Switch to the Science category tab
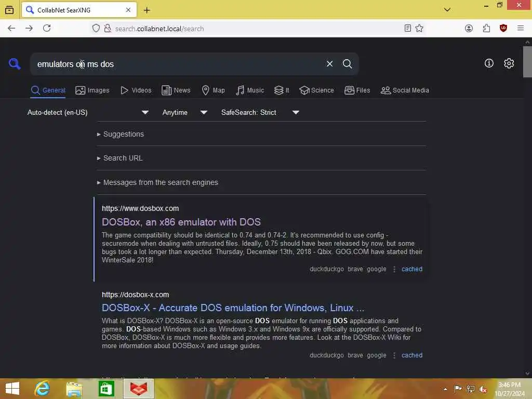Image resolution: width=532 pixels, height=399 pixels. pos(316,90)
